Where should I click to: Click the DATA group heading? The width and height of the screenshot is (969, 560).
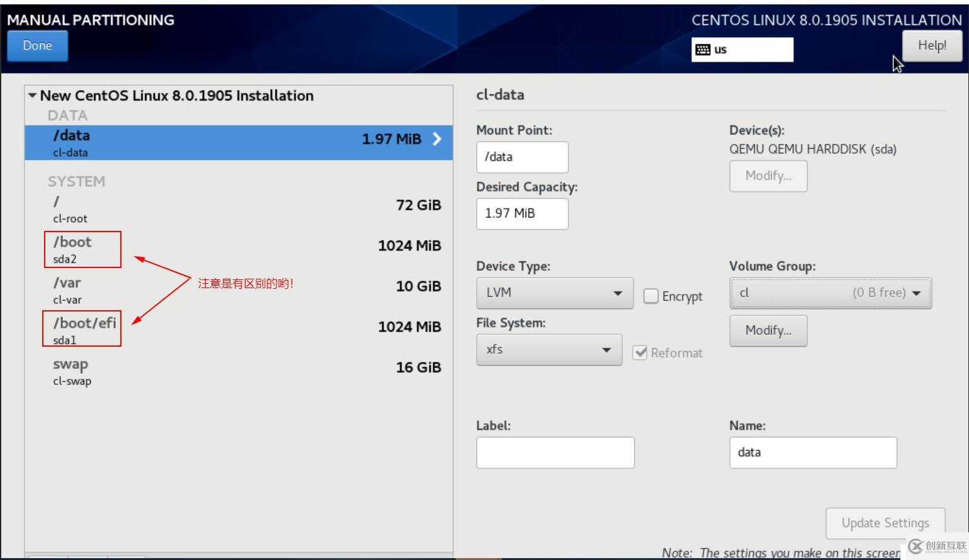(x=67, y=116)
